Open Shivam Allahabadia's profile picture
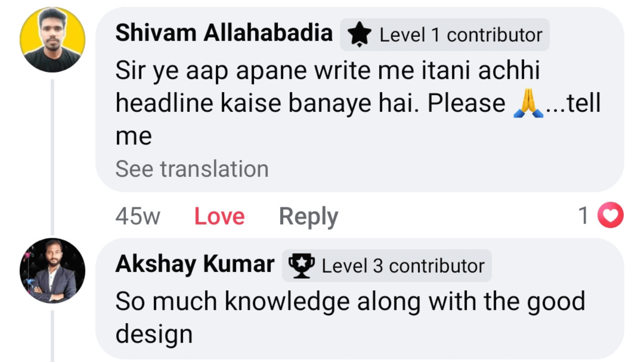This screenshot has height=362, width=644. 52,40
